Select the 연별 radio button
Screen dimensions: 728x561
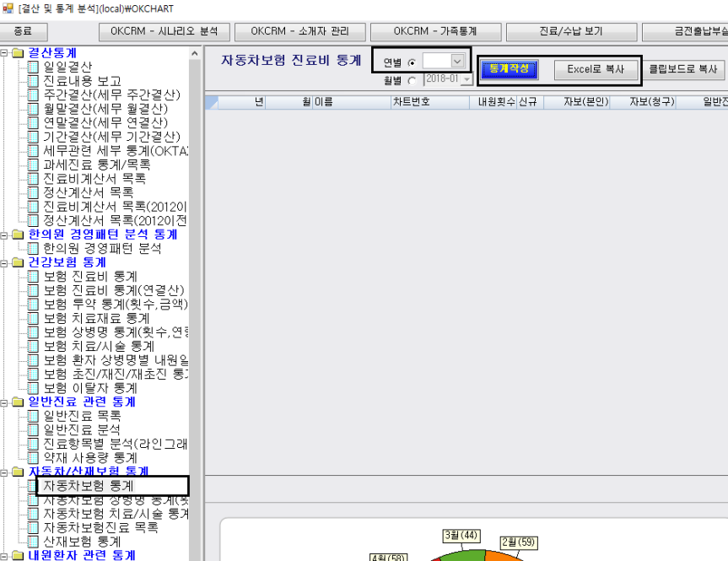click(412, 62)
